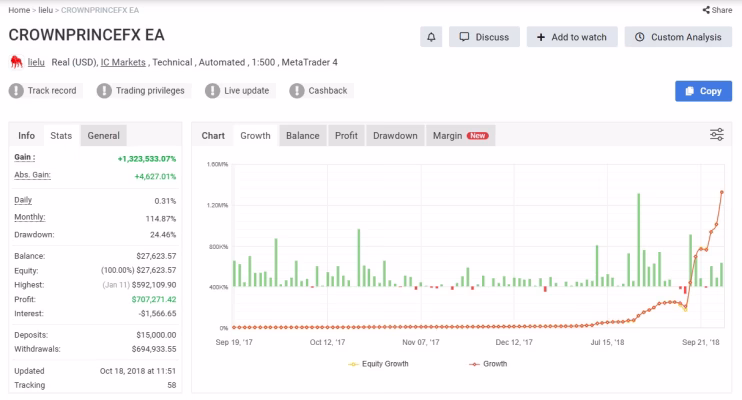Click the Live update warning icon
Viewport: 742px width, 400px height.
(212, 90)
